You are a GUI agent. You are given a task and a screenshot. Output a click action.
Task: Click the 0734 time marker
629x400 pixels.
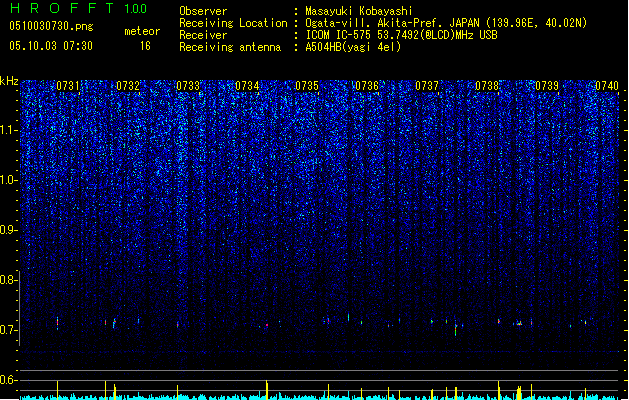[x=247, y=86]
